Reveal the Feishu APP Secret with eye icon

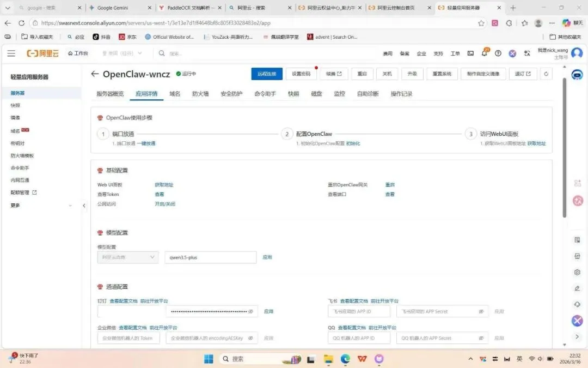[481, 311]
